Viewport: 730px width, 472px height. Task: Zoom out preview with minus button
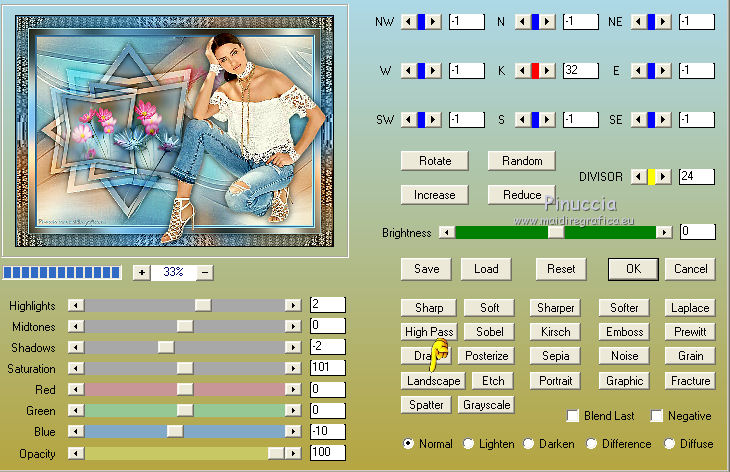tap(205, 272)
